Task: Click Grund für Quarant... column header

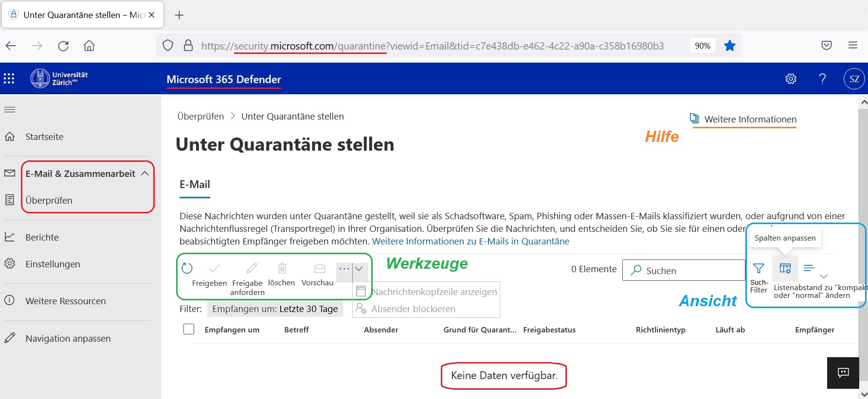Action: click(x=480, y=330)
